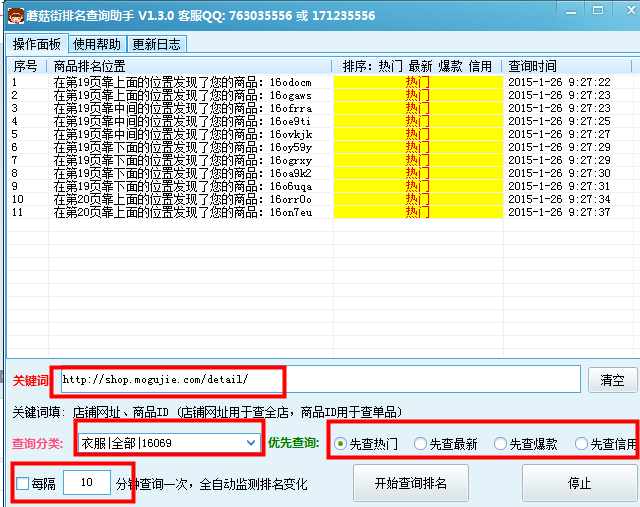Select the 先查热门 radio button
Image resolution: width=640 pixels, height=507 pixels.
pyautogui.click(x=366, y=444)
